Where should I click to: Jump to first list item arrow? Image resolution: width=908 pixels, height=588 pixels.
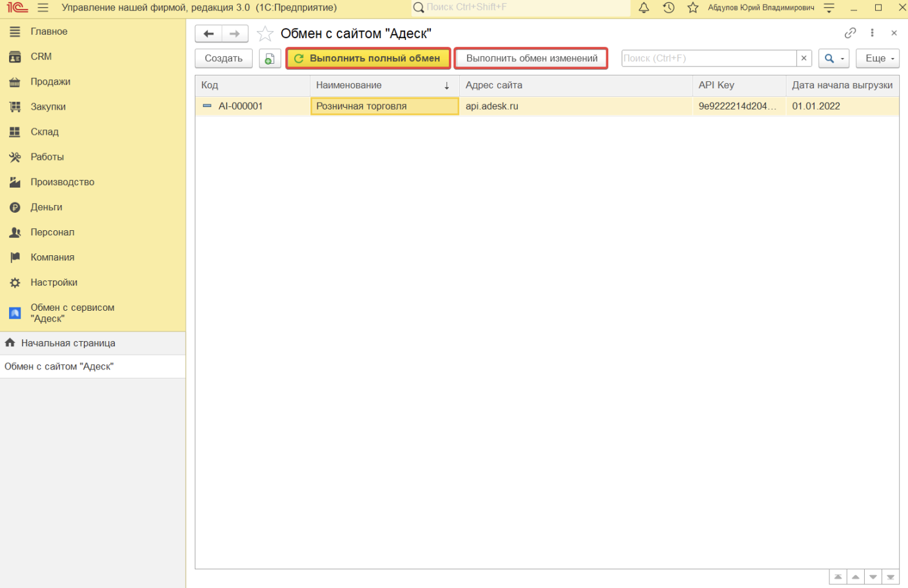(x=838, y=577)
